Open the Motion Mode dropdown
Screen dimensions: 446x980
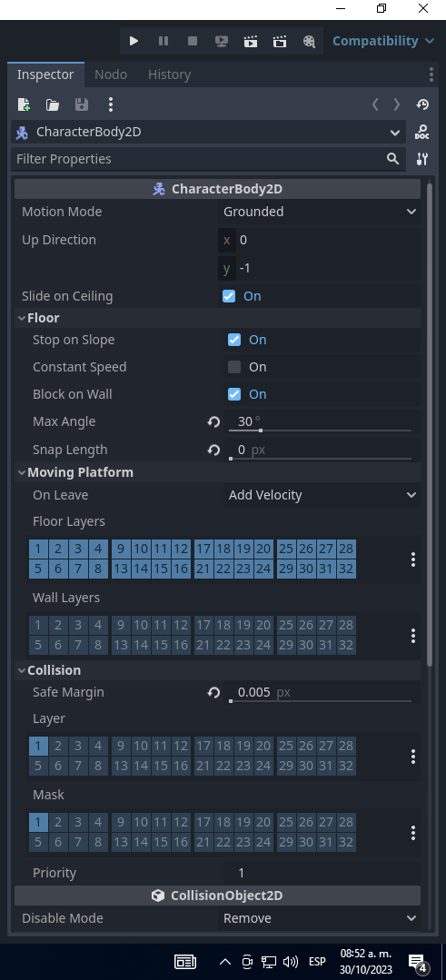click(319, 212)
